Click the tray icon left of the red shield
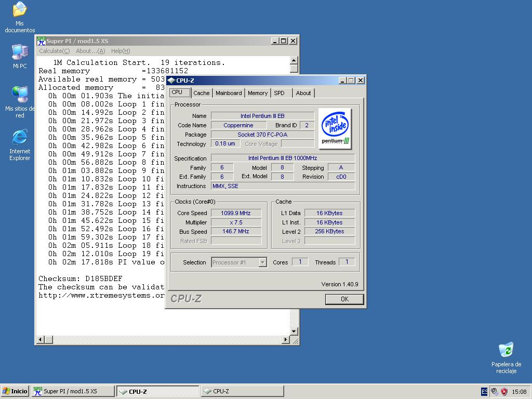 tap(495, 392)
